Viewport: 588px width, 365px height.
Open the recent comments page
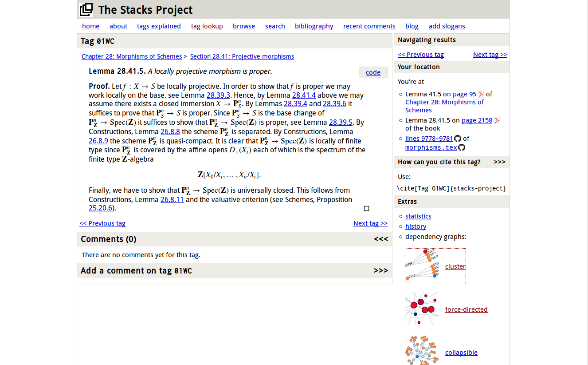369,26
